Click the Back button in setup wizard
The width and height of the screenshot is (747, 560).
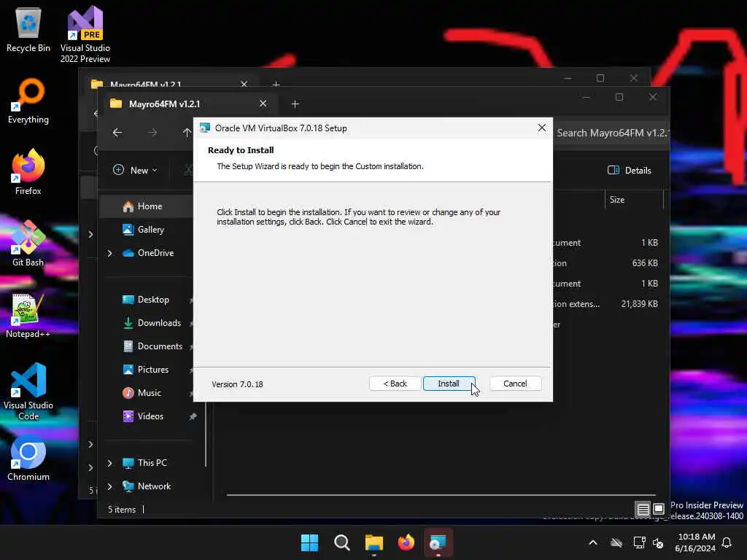click(395, 384)
